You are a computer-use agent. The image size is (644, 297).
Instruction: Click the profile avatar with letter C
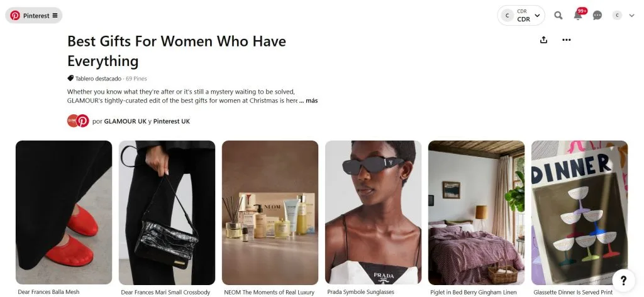tap(617, 16)
